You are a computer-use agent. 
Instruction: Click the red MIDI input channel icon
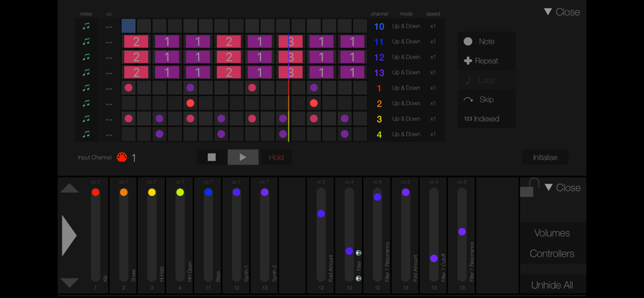click(x=122, y=157)
